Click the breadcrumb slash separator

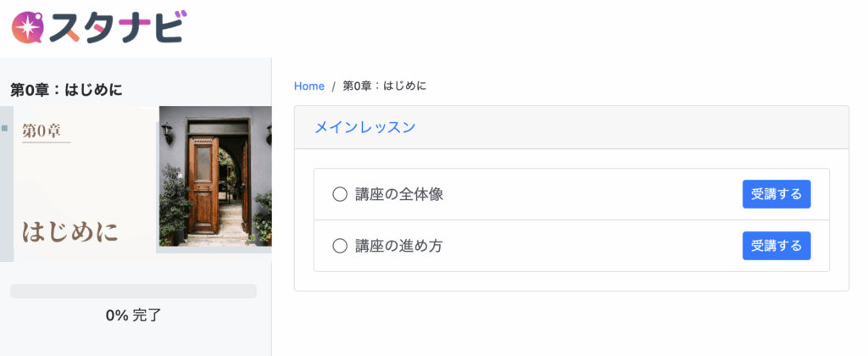334,86
